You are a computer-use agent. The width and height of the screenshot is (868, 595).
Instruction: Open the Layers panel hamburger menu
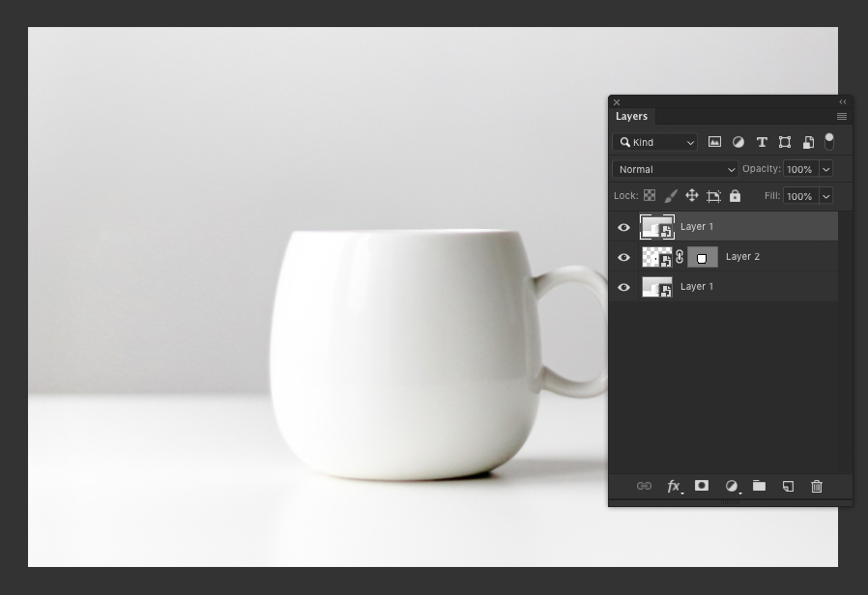coord(842,116)
